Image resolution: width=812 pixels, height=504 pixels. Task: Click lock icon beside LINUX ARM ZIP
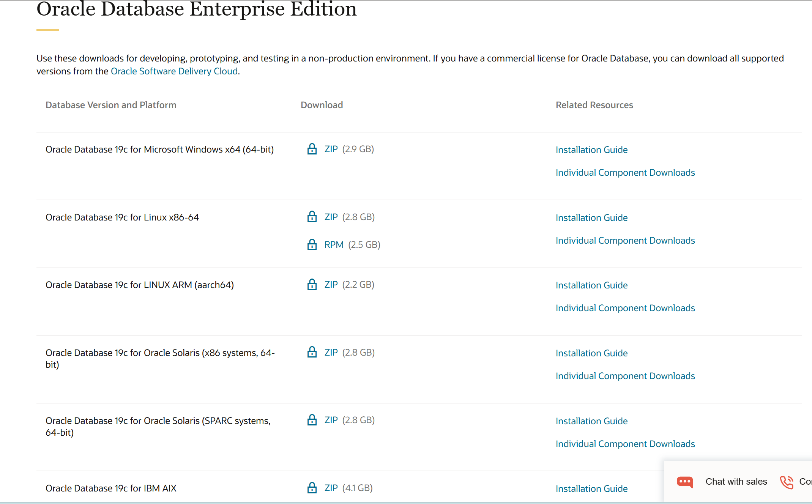[x=312, y=285]
